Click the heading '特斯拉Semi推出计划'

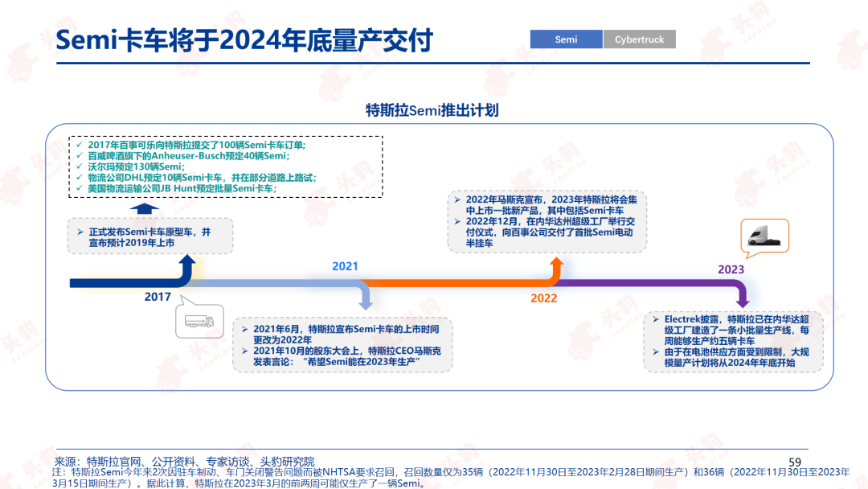[432, 110]
